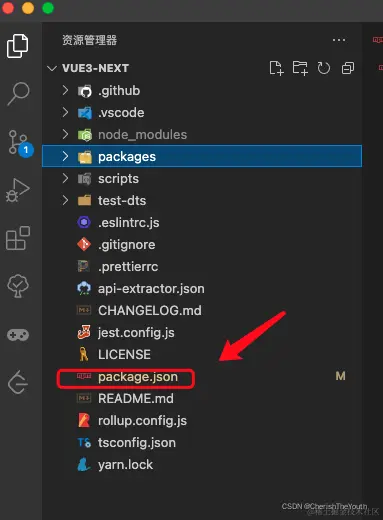
Task: Collapse the VUE3-NEXT root chevron
Action: [52, 68]
